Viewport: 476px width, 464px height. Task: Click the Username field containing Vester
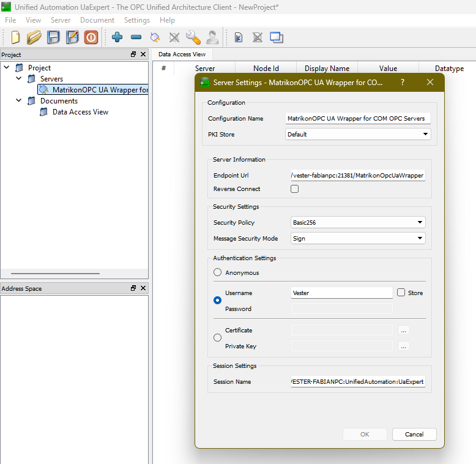(x=342, y=293)
